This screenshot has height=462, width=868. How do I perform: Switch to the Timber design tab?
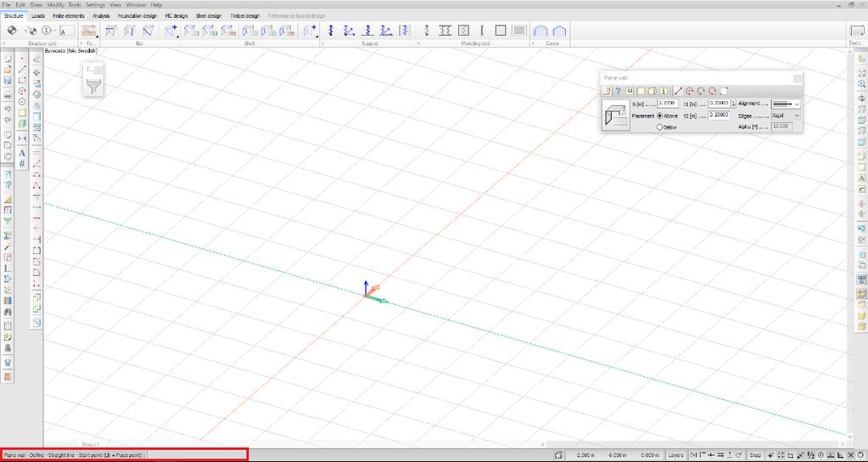(244, 16)
